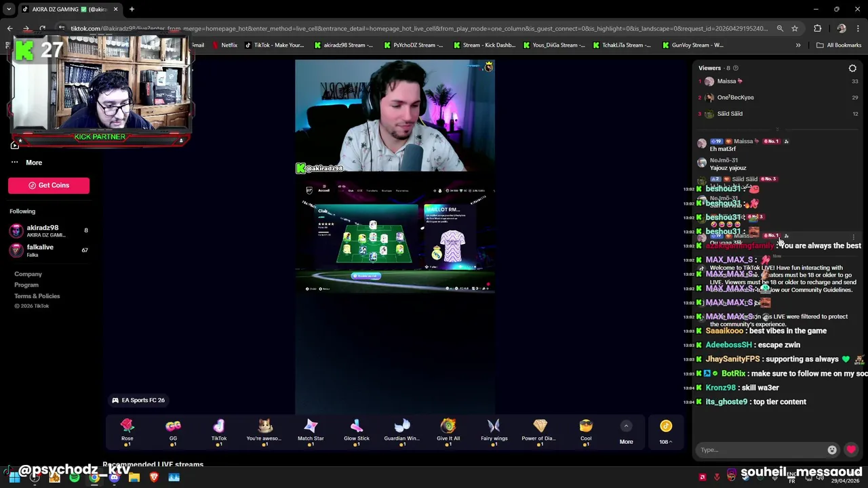Screen dimensions: 868x488
Task: Bookmark this page with star icon
Action: (x=795, y=28)
